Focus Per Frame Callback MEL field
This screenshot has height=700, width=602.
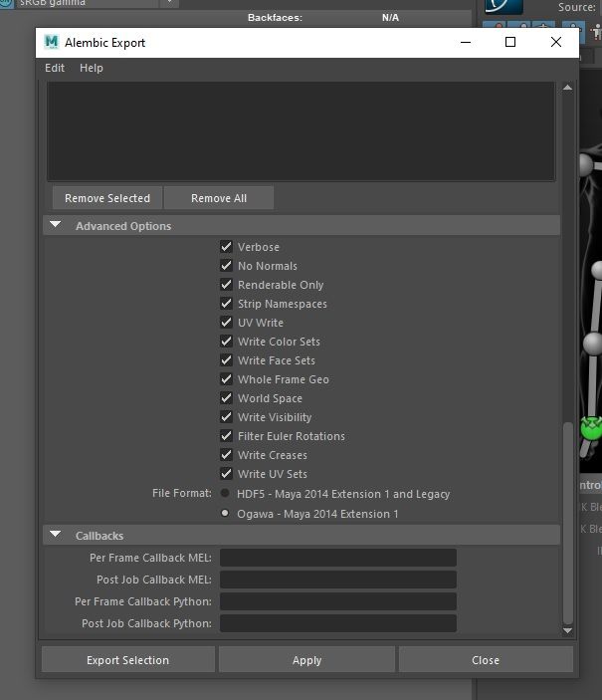[337, 558]
